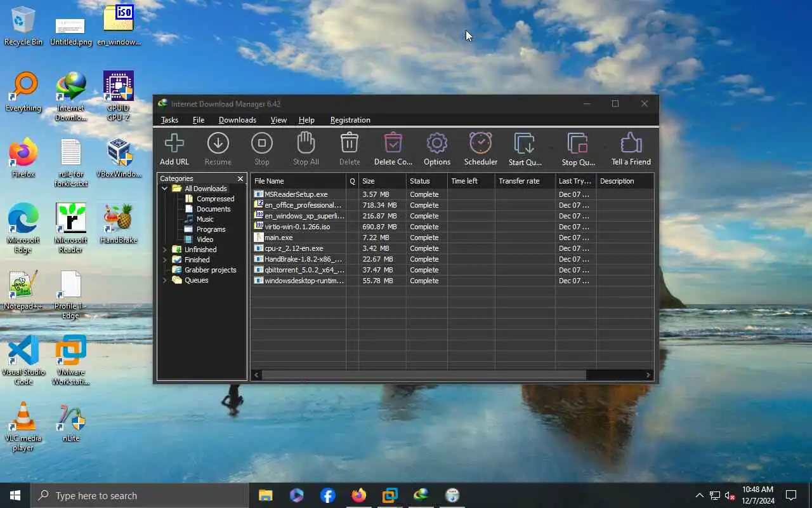Open the Downloads menu
The width and height of the screenshot is (812, 508).
click(237, 120)
